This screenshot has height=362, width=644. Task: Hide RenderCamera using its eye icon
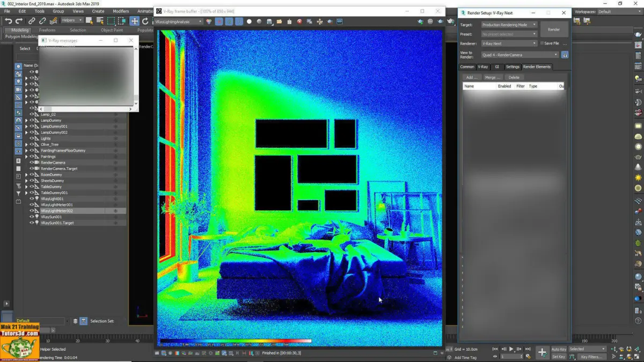(32, 162)
